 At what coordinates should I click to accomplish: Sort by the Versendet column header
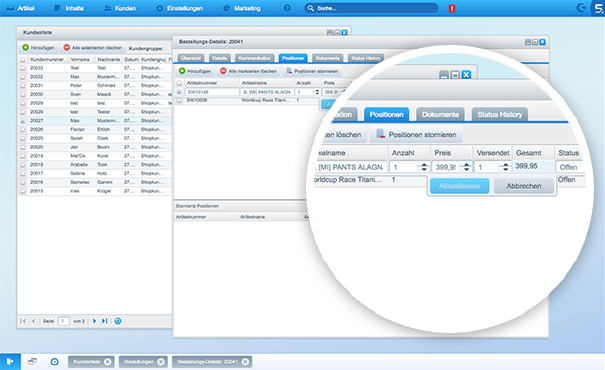click(x=493, y=153)
